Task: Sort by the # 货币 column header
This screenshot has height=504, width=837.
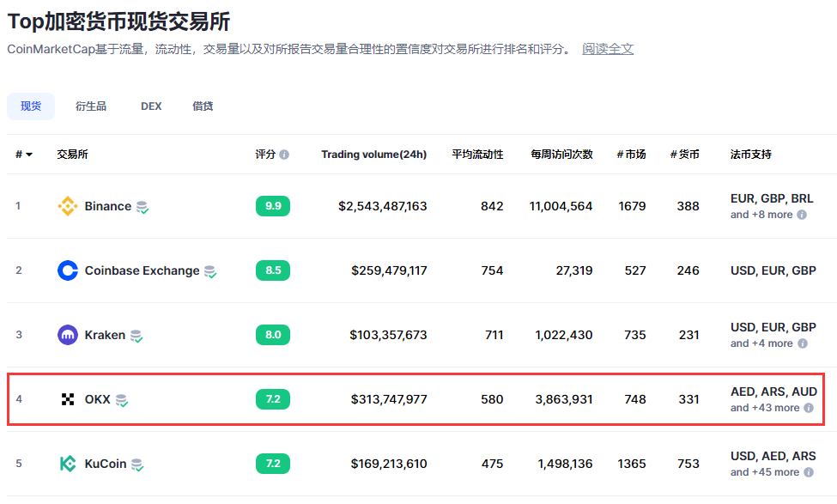Action: coord(684,155)
